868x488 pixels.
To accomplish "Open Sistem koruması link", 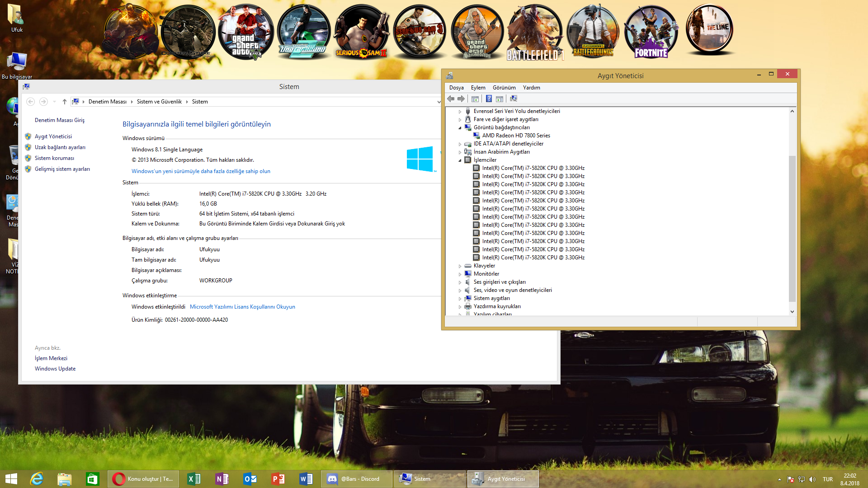I will point(54,158).
